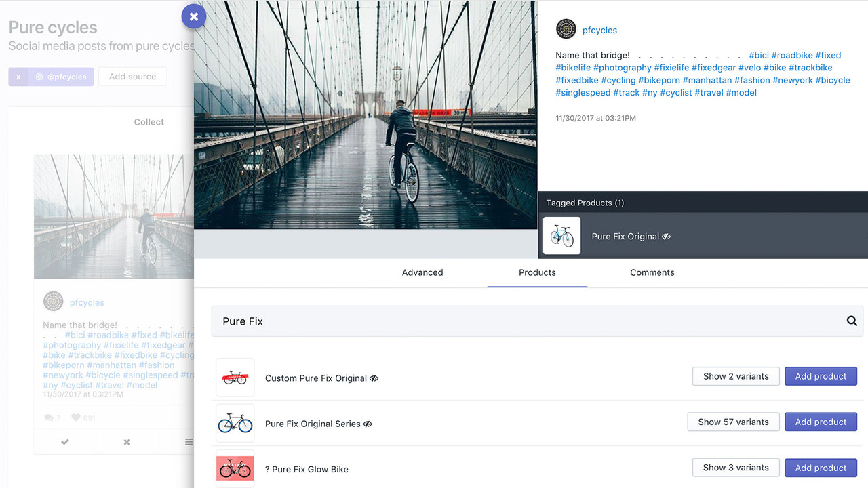Open the Comments tab
Viewport: 868px width, 488px height.
[x=652, y=272]
